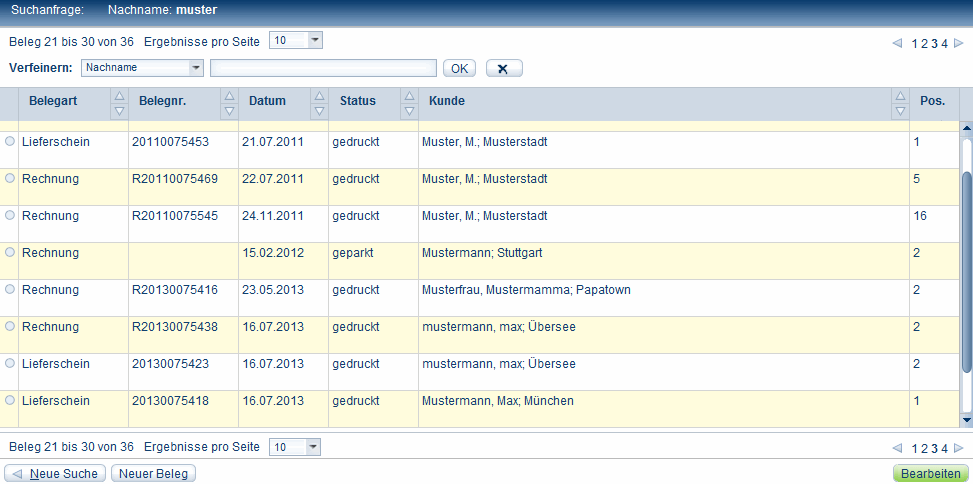Sort Status column descending
Viewport: 973px width, 484px height.
click(408, 110)
